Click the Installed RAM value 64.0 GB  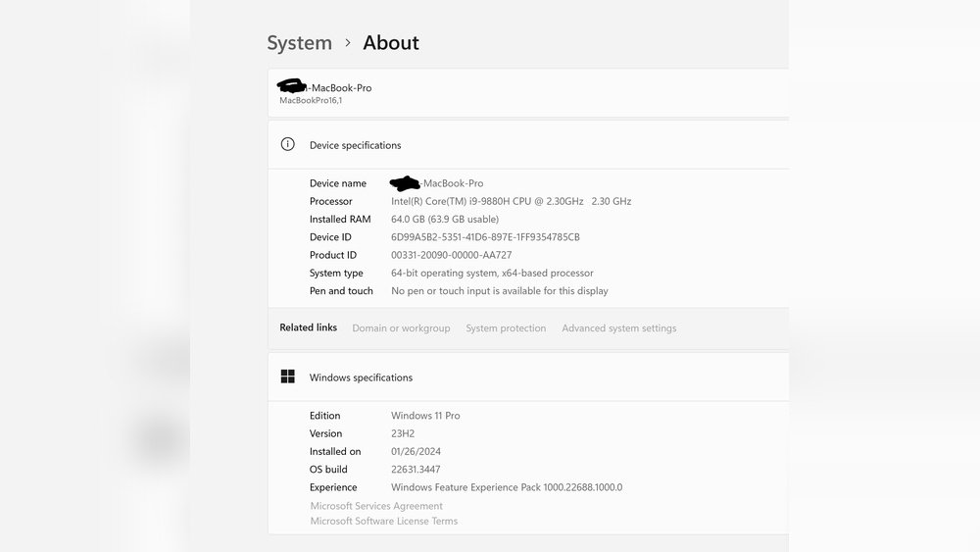coord(444,220)
